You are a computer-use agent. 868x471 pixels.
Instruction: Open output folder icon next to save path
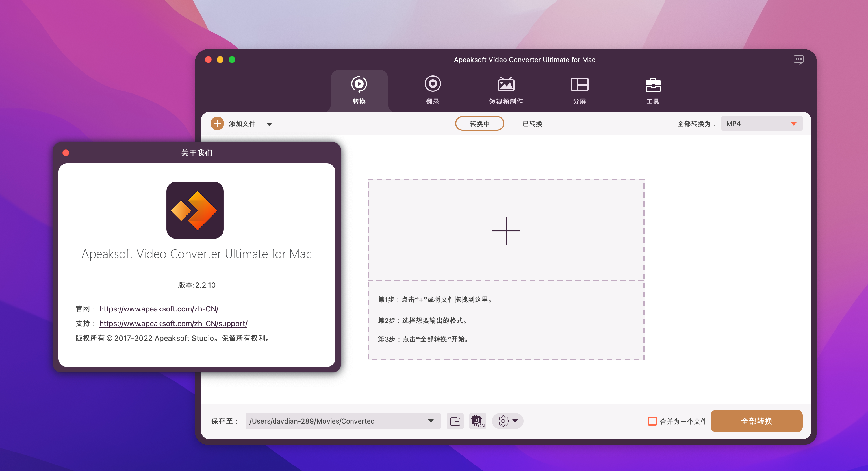point(455,421)
